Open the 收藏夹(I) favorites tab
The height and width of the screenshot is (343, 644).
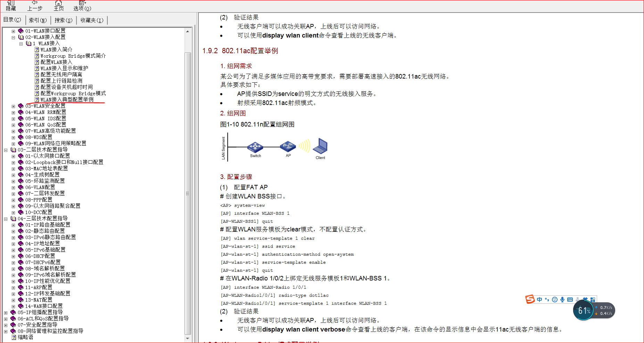92,20
